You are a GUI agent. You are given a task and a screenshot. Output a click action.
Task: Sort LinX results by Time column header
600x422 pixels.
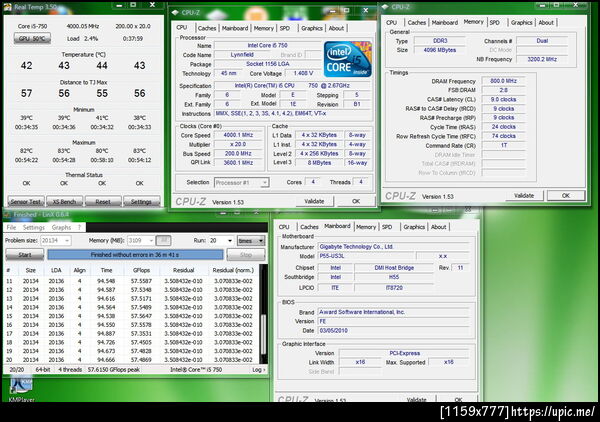[106, 270]
